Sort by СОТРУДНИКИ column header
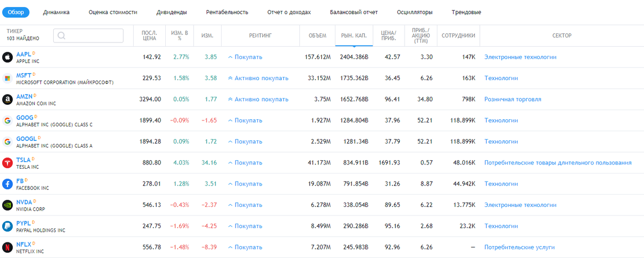Viewport: 644px width, 258px height. point(458,35)
